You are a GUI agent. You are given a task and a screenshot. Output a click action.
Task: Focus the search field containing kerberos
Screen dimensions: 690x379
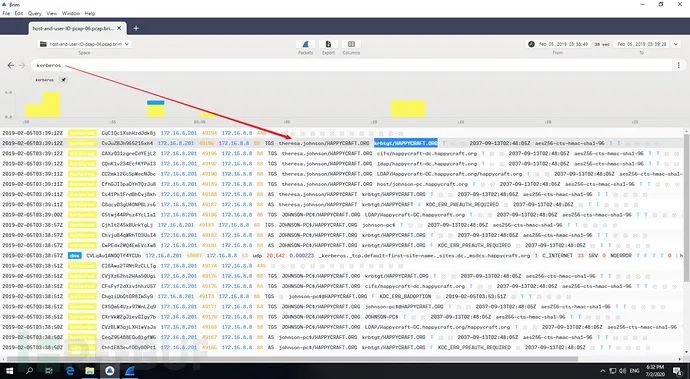coord(352,65)
